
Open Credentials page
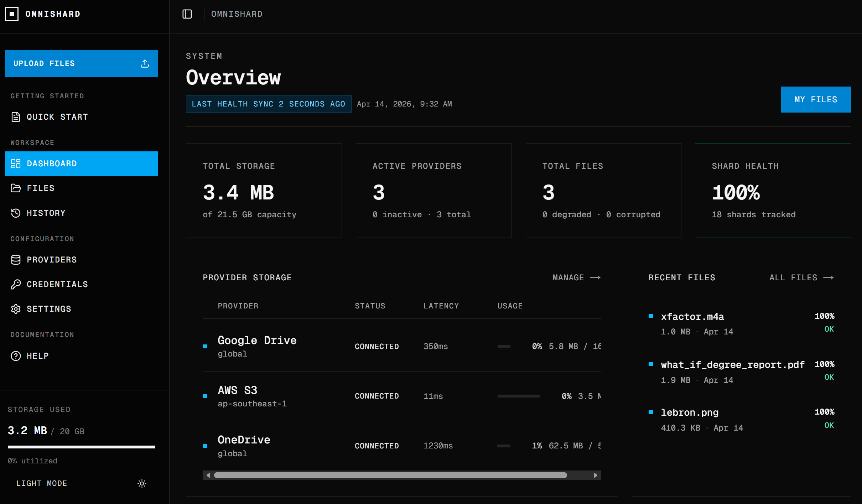pyautogui.click(x=82, y=284)
